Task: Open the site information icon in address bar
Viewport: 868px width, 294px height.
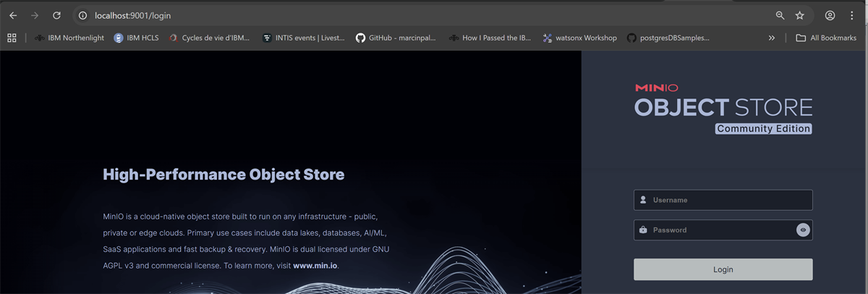Action: tap(82, 15)
